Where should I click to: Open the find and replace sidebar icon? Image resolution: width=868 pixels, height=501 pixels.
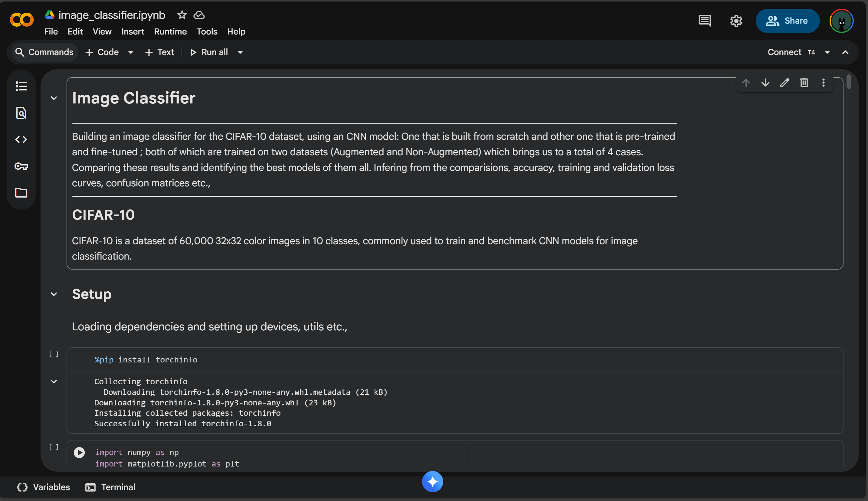(21, 113)
